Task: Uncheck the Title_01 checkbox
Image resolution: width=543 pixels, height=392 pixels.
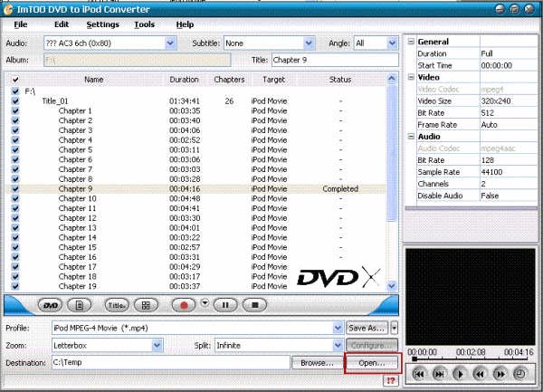Action: [x=15, y=100]
